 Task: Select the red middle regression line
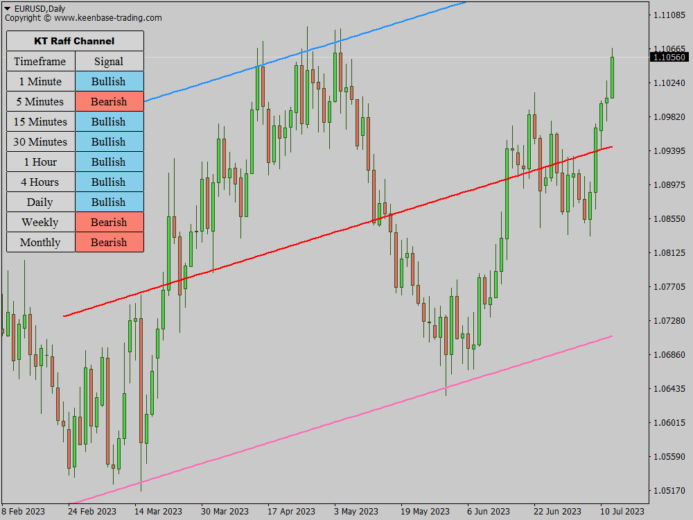click(338, 232)
